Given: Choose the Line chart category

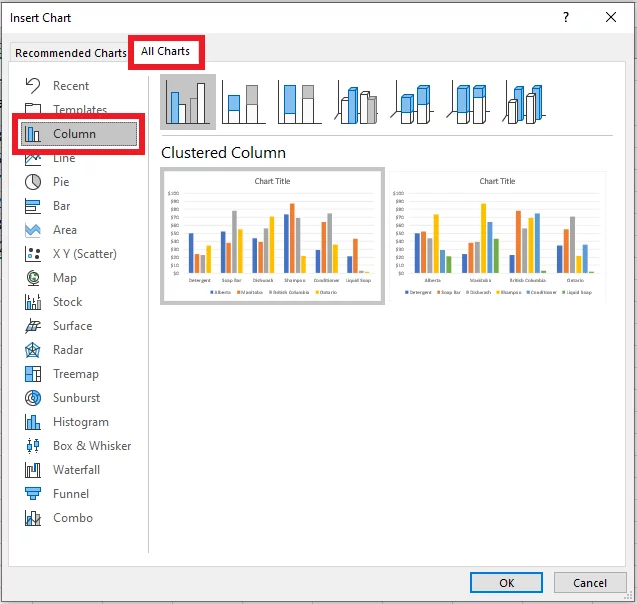Looking at the screenshot, I should [x=64, y=158].
